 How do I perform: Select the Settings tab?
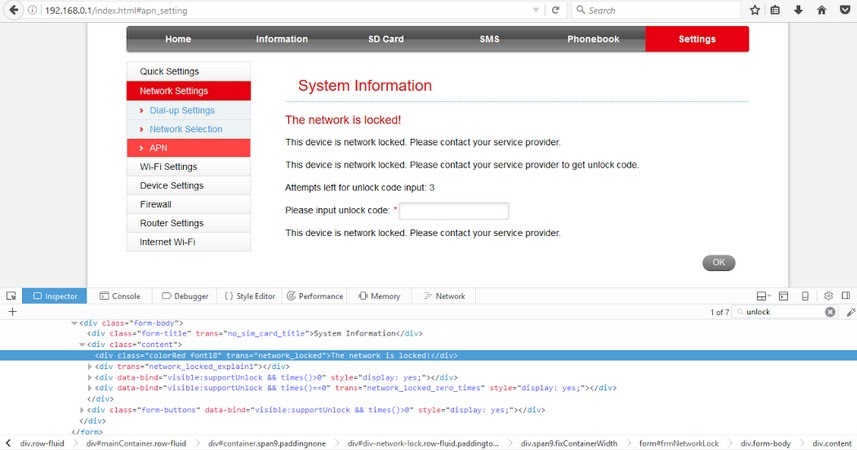(697, 39)
